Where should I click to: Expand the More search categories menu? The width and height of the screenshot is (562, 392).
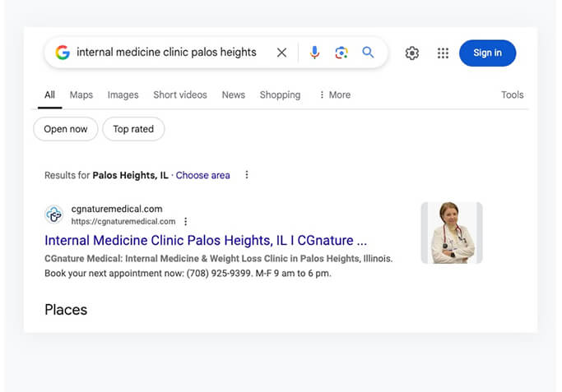335,95
